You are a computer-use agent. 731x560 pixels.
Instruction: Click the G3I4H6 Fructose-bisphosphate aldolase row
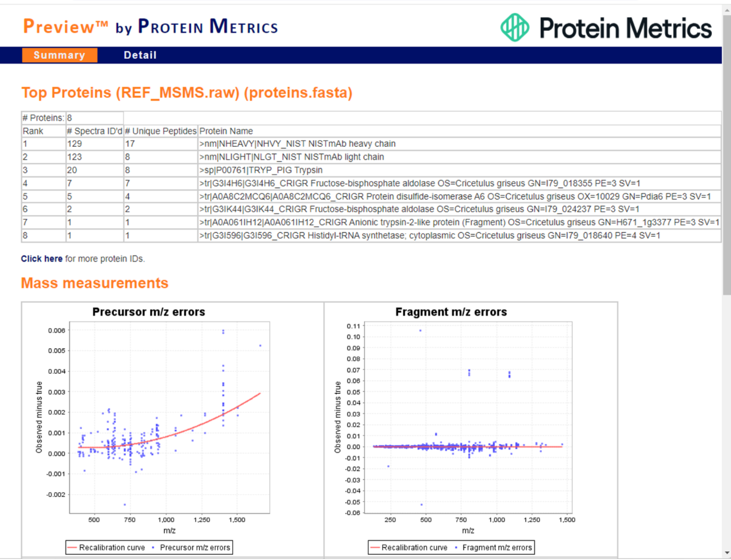coord(371,183)
